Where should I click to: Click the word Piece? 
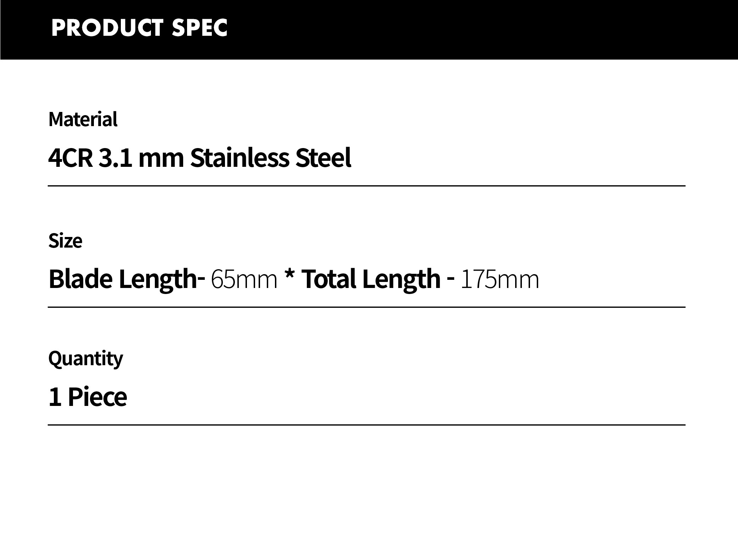(x=97, y=397)
